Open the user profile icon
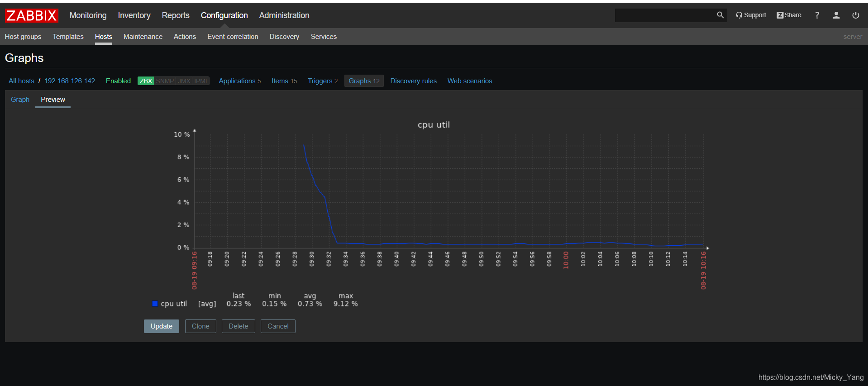Image resolution: width=868 pixels, height=386 pixels. (836, 15)
